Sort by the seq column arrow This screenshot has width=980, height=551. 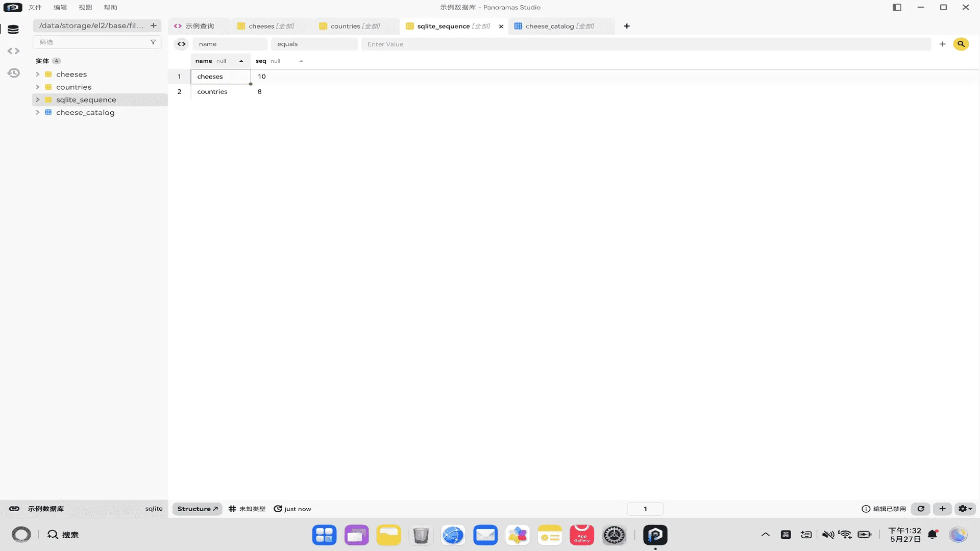pos(301,61)
